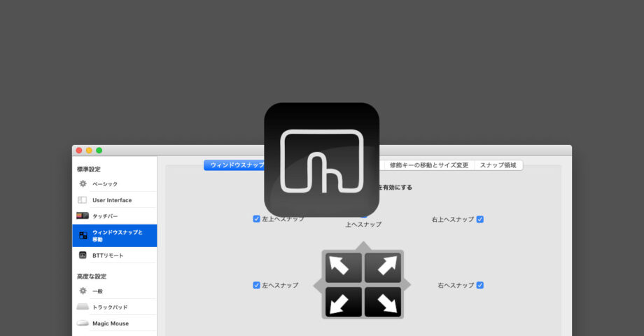This screenshot has width=644, height=336.
Task: Select BTTリモート in sidebar
Action: [x=108, y=255]
